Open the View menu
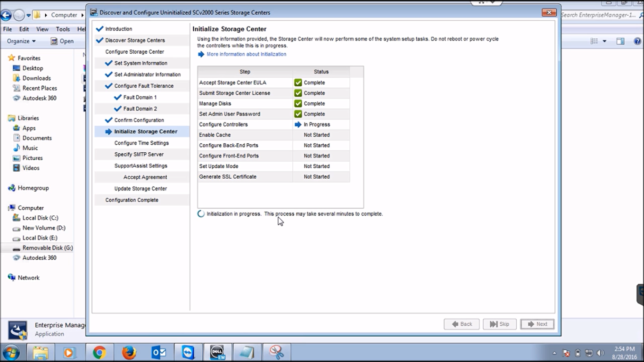Image resolution: width=644 pixels, height=362 pixels. 42,29
